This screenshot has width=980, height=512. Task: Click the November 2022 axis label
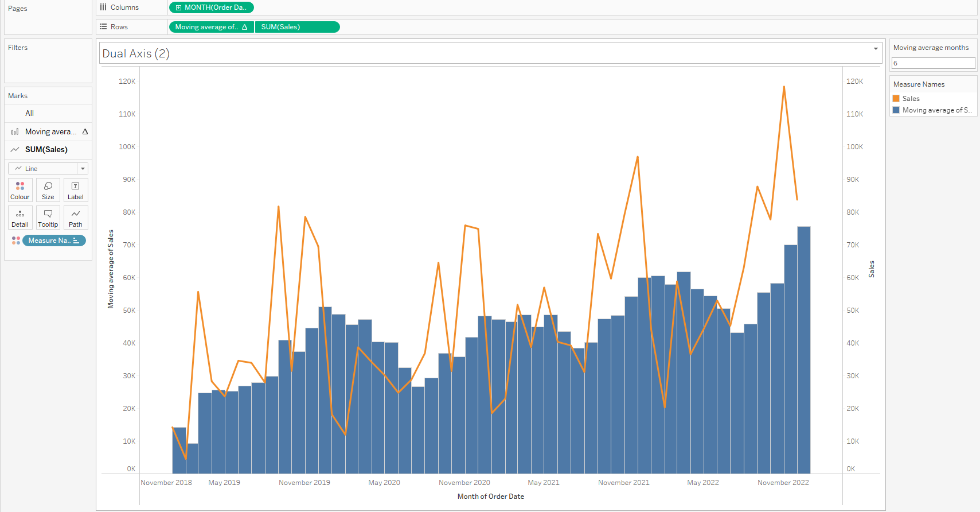(783, 483)
